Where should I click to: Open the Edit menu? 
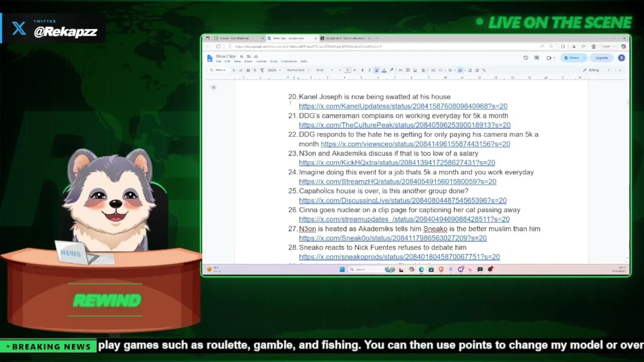click(227, 61)
